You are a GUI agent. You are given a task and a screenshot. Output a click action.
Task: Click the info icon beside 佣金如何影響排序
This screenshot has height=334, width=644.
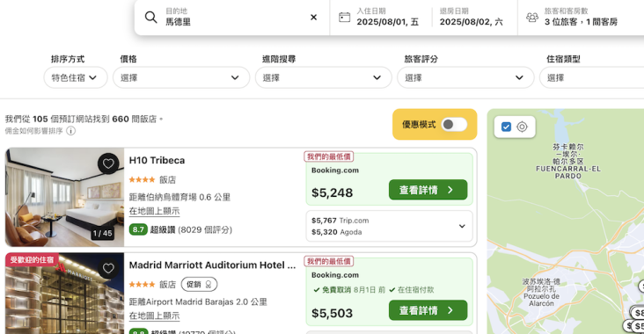tap(71, 131)
